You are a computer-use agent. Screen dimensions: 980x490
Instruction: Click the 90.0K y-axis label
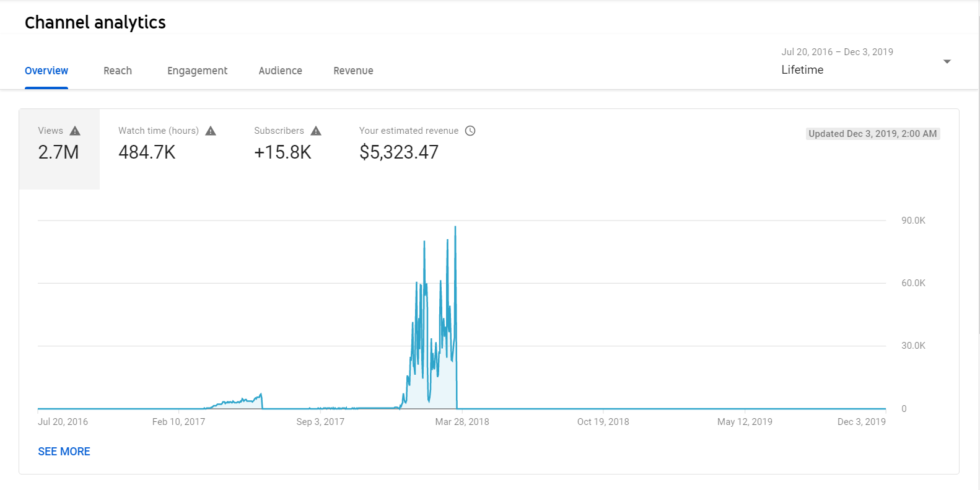[913, 221]
